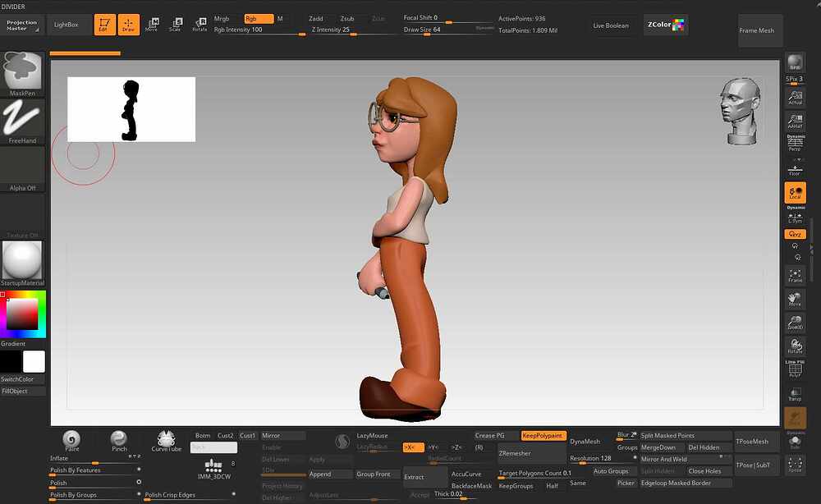
Task: Activate Draw mode in the top shelf
Action: 128,25
